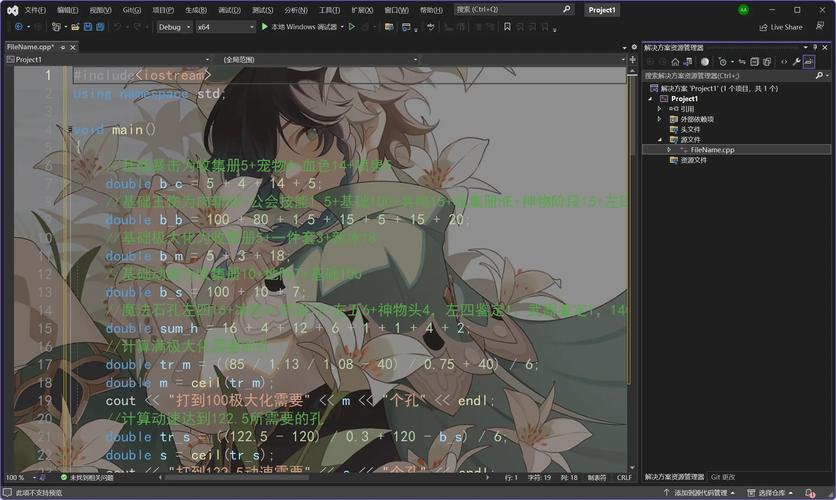Click the editor settings gear icon above scrollbar
This screenshot has height=500, width=836.
click(634, 47)
